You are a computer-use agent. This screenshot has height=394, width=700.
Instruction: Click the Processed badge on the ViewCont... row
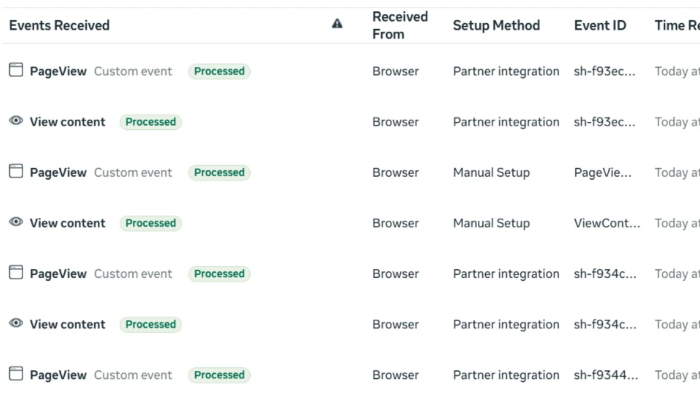pos(150,223)
